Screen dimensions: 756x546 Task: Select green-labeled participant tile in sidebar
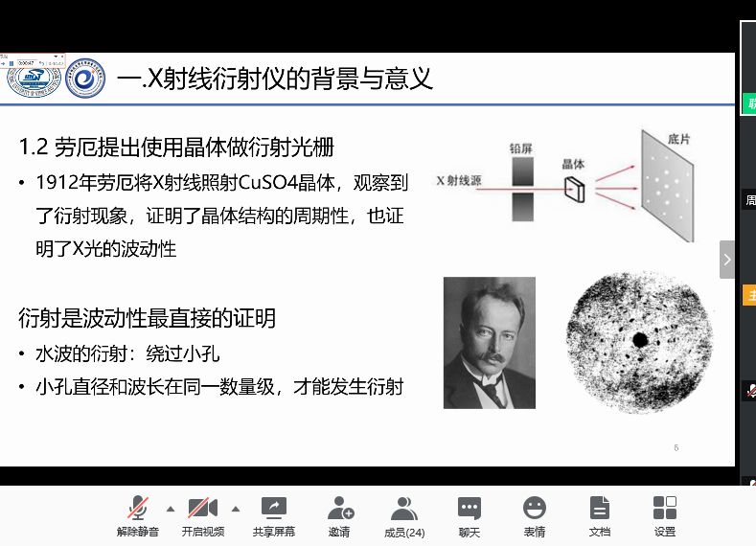(750, 103)
